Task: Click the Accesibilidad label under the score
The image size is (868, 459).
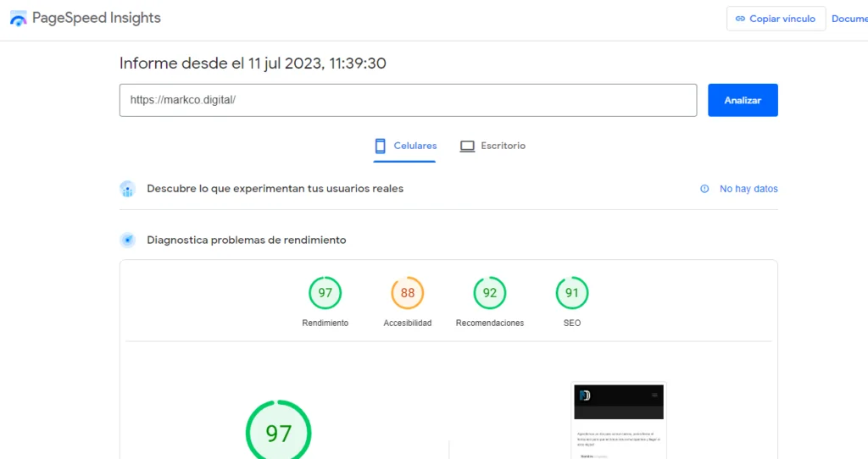Action: click(408, 323)
